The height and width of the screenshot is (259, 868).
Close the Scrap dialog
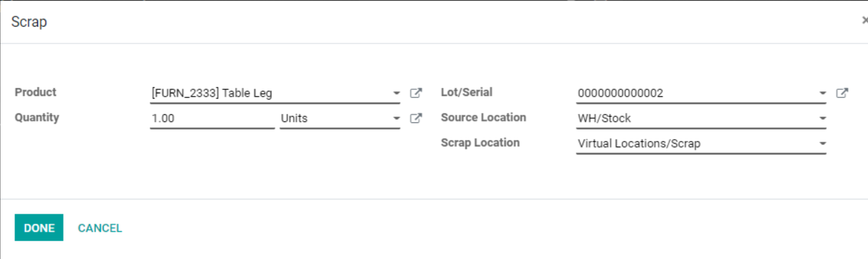[864, 21]
